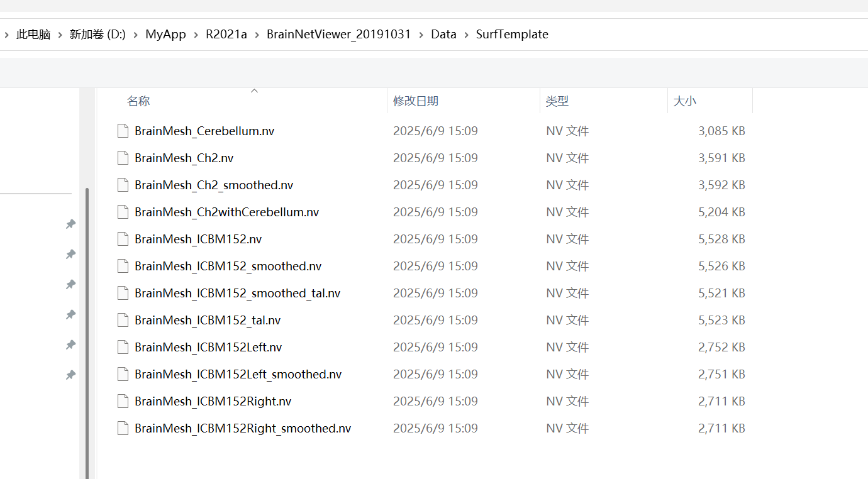Click the BrainMesh_Ch2withCerebellum.nv file icon
This screenshot has height=479, width=868.
click(x=123, y=212)
